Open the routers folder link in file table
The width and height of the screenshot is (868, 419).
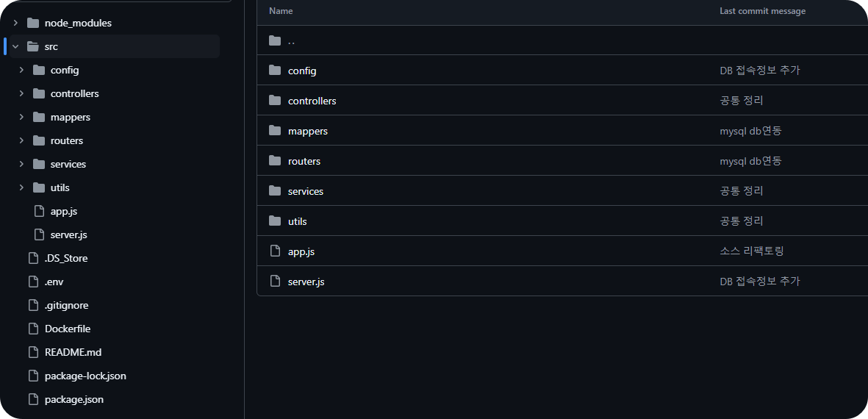304,161
